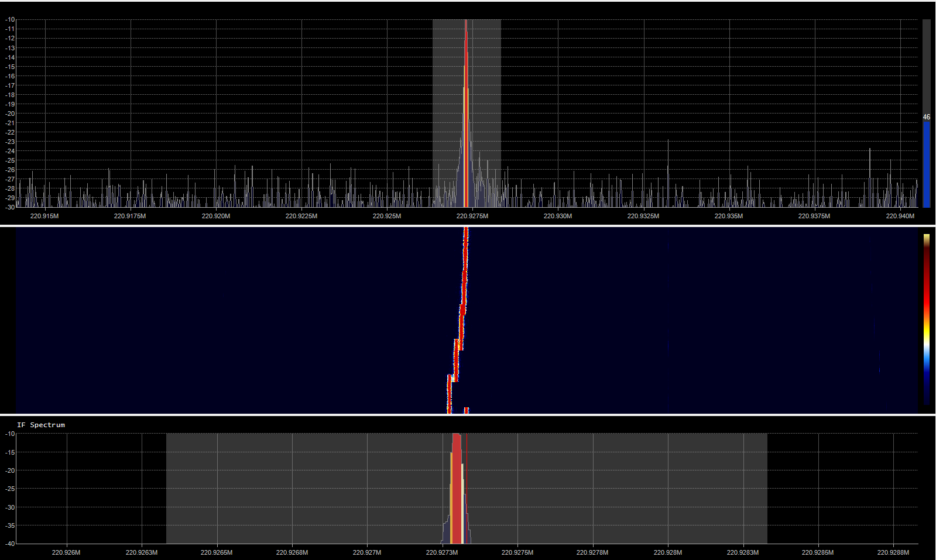
Task: Click the 220.940M frequency label
Action: point(900,217)
